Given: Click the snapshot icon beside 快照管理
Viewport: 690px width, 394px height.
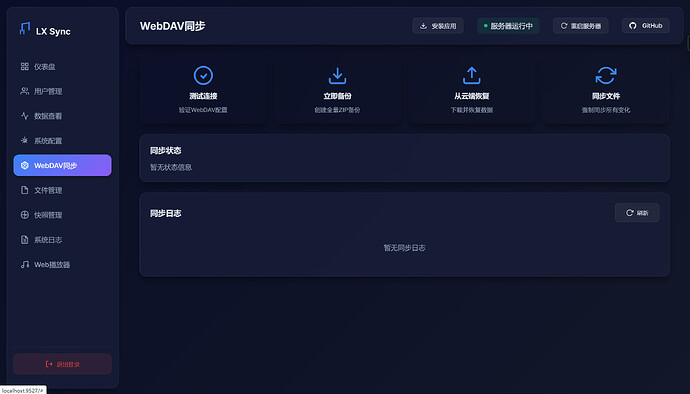Looking at the screenshot, I should point(25,215).
